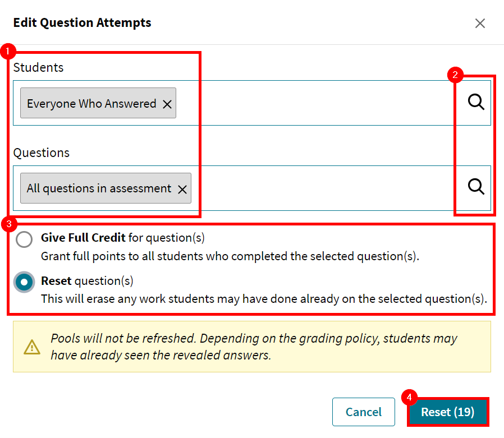
Task: Close the Edit Question Attempts dialog
Action: pyautogui.click(x=480, y=23)
